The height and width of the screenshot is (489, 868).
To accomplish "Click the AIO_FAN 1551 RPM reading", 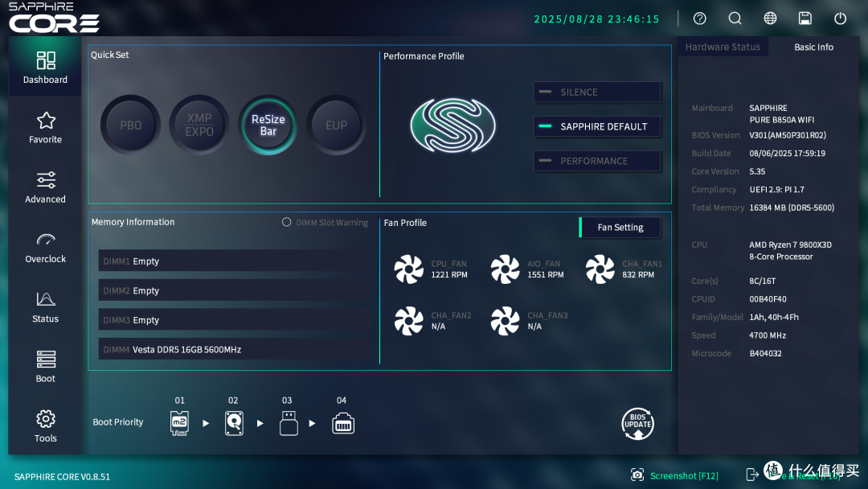I will 545,275.
